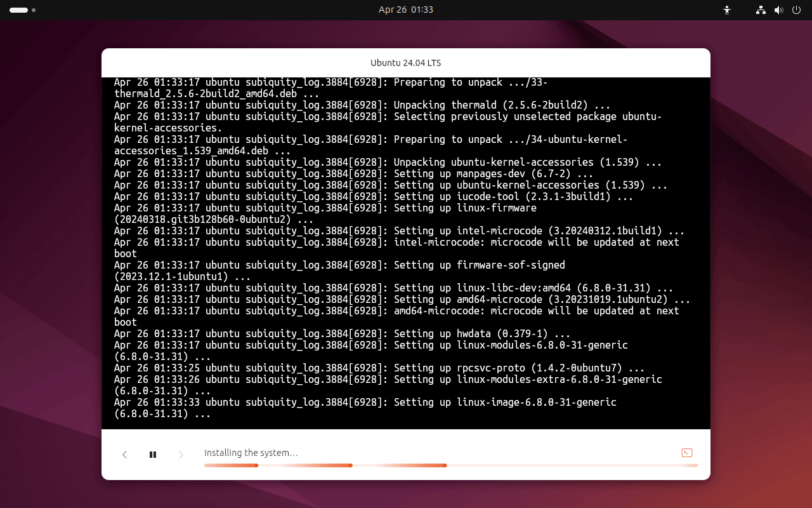Click the "Setting up intel-microcode" log line
812x508 pixels.
[399, 231]
